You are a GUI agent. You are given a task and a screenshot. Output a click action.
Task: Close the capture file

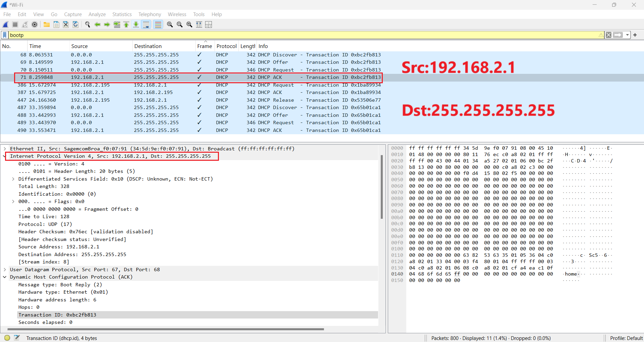[x=66, y=25]
